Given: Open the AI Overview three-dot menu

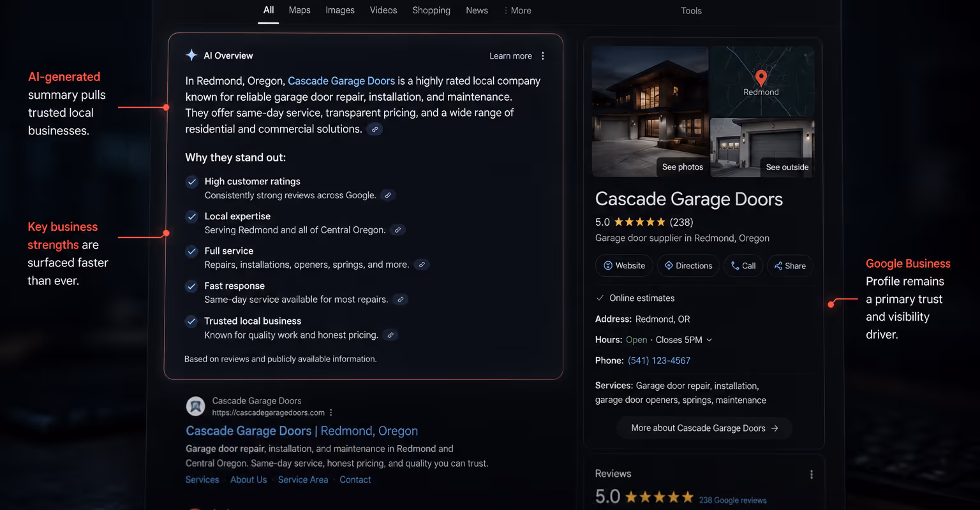Looking at the screenshot, I should point(543,56).
